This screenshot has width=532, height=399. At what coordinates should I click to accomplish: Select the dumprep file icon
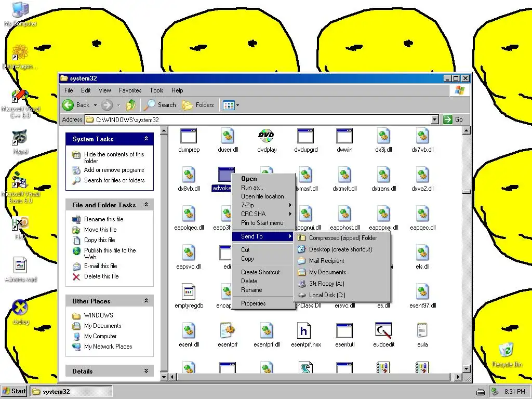pyautogui.click(x=189, y=136)
